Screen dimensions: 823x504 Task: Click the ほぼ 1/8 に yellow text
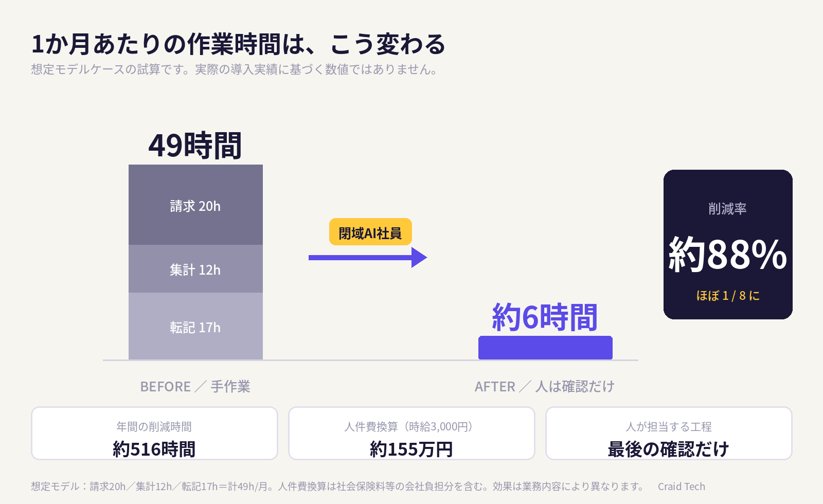coord(728,296)
